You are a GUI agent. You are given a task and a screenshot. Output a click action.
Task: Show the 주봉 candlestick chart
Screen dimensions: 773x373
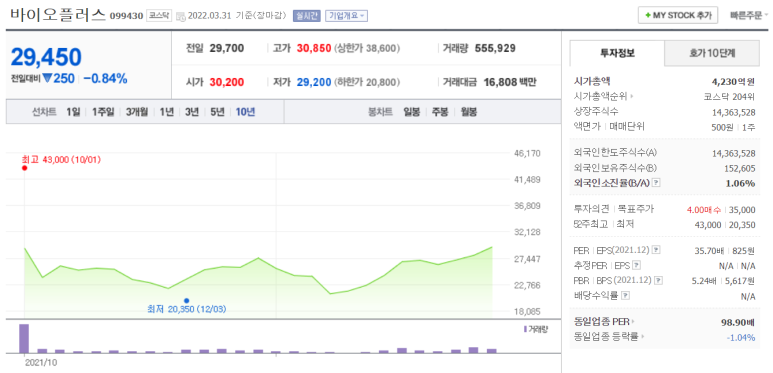(x=440, y=112)
